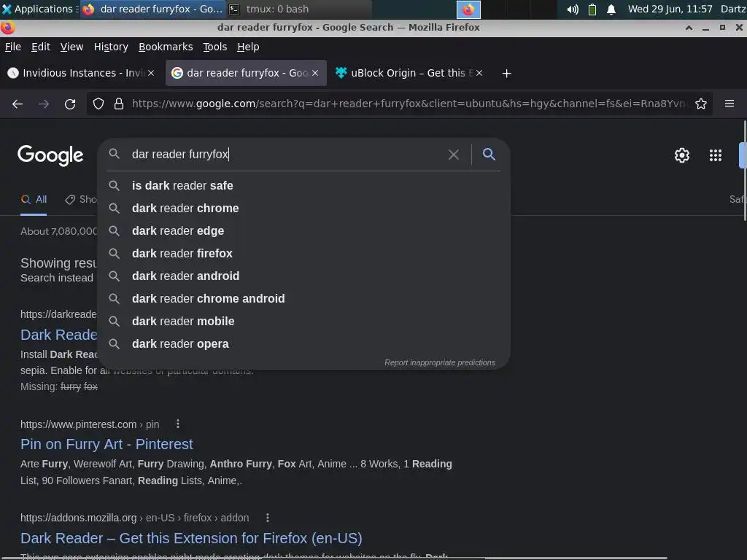747x560 pixels.
Task: Open the Dark Reader first result title
Action: click(x=58, y=335)
